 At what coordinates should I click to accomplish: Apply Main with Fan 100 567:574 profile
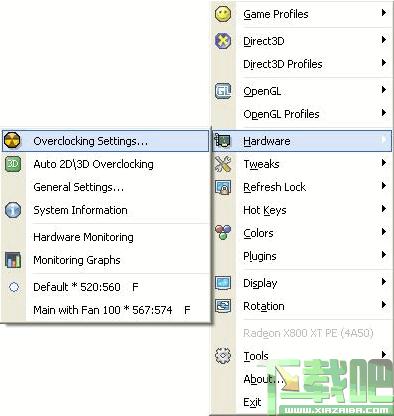click(x=105, y=310)
